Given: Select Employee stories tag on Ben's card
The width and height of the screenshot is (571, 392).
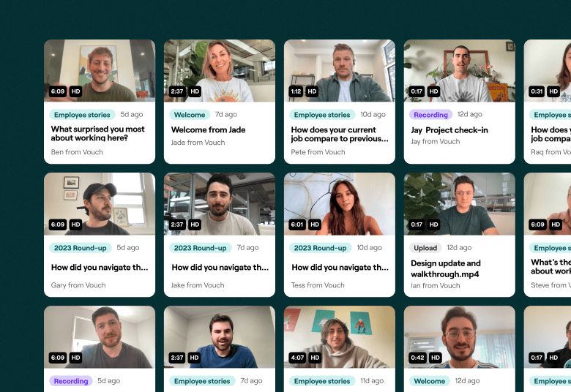Looking at the screenshot, I should click(x=82, y=115).
